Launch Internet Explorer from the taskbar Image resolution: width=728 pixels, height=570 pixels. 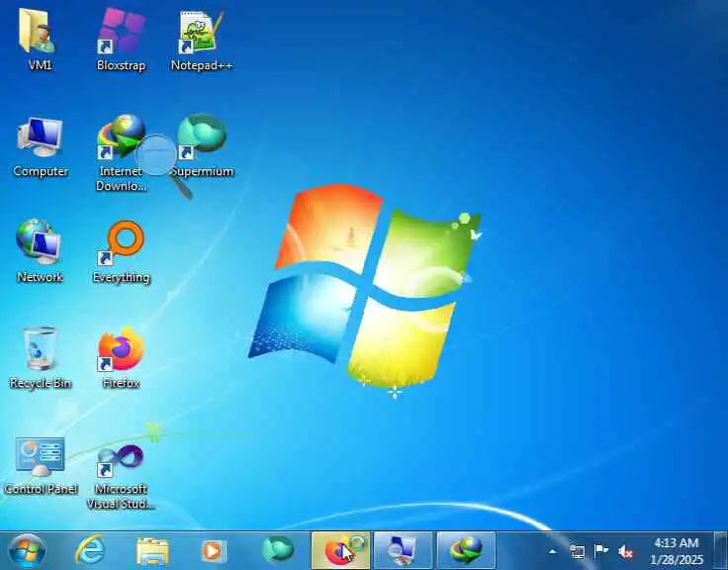coord(90,551)
